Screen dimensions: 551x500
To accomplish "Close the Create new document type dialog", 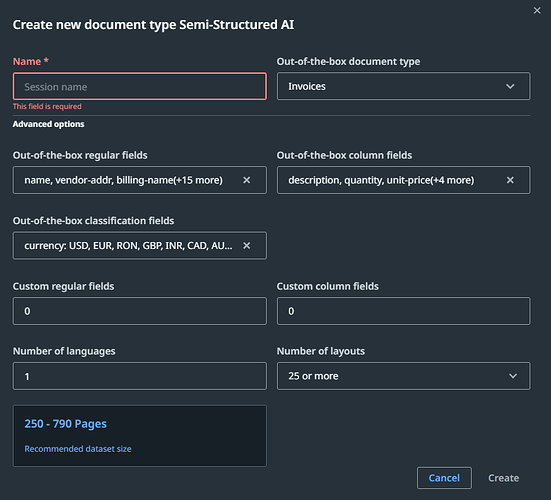I will pos(537,11).
